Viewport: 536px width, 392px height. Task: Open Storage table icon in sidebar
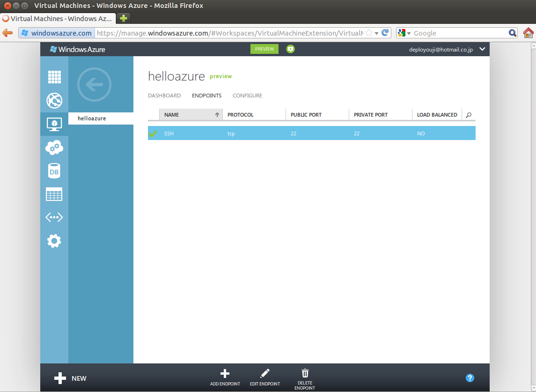coord(54,194)
